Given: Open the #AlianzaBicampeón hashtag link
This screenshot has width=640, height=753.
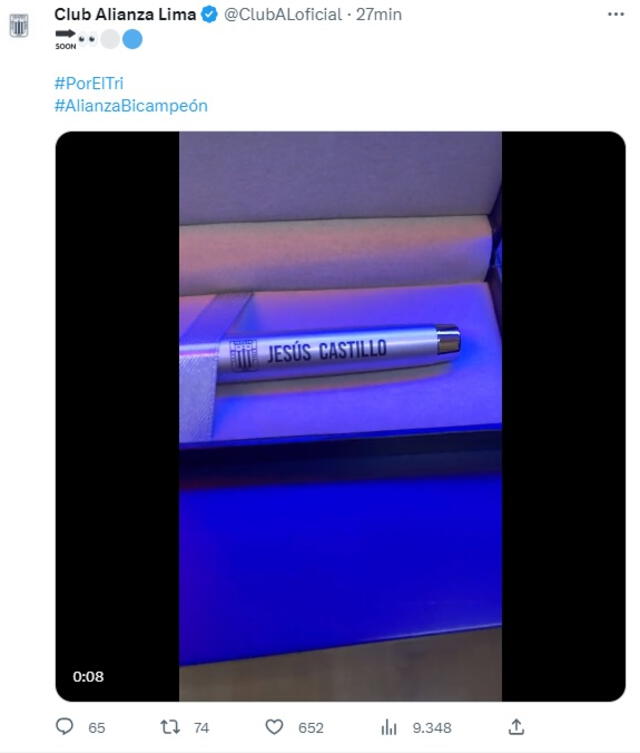Looking at the screenshot, I should (x=131, y=106).
